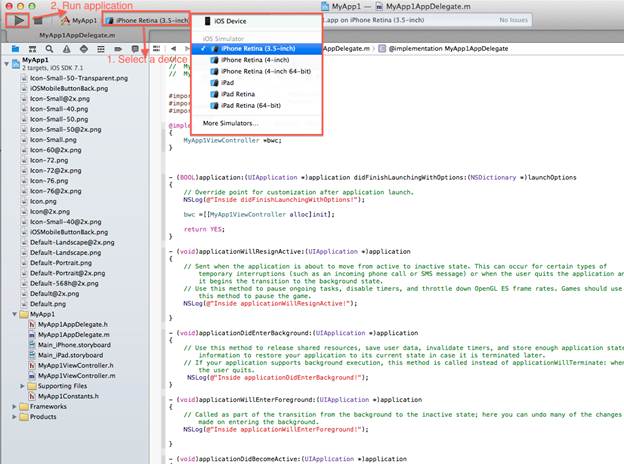This screenshot has height=464, width=624.
Task: Open the Test navigator diamond icon
Action: pos(84,49)
